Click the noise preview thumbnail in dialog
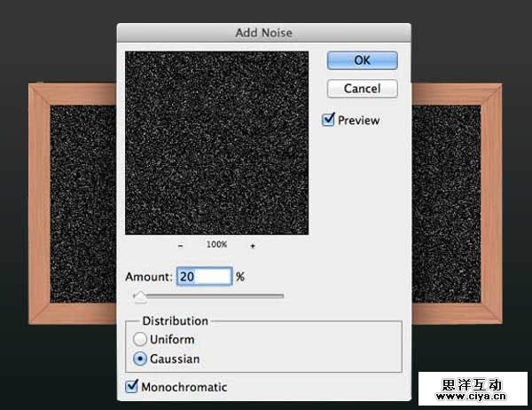This screenshot has width=532, height=410. [x=216, y=143]
